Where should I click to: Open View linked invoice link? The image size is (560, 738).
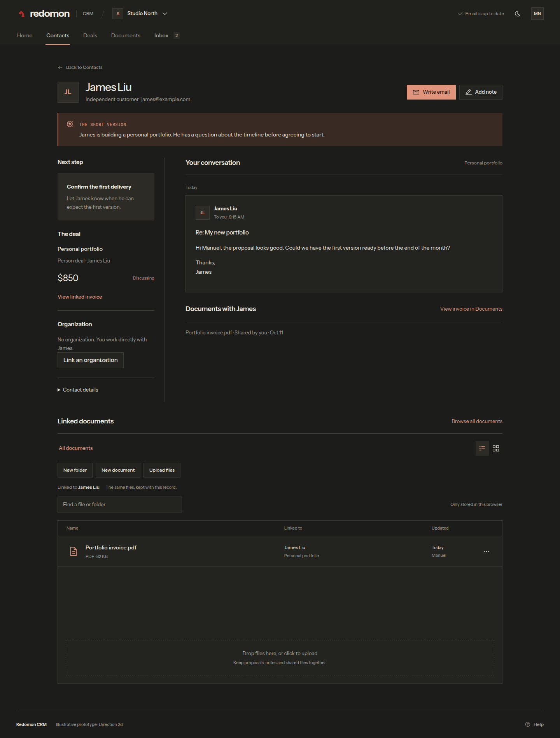pyautogui.click(x=80, y=297)
